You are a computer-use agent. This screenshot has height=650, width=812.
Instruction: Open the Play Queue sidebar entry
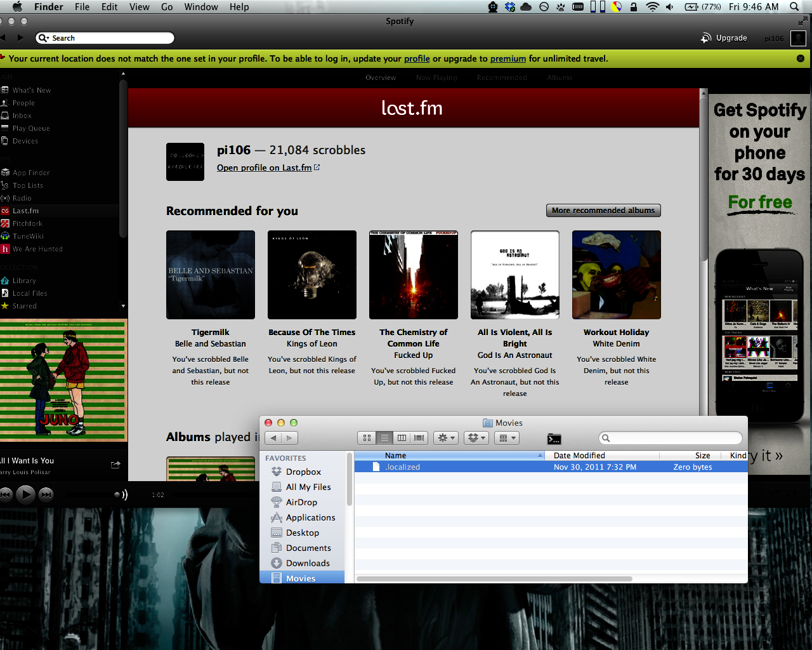(31, 128)
